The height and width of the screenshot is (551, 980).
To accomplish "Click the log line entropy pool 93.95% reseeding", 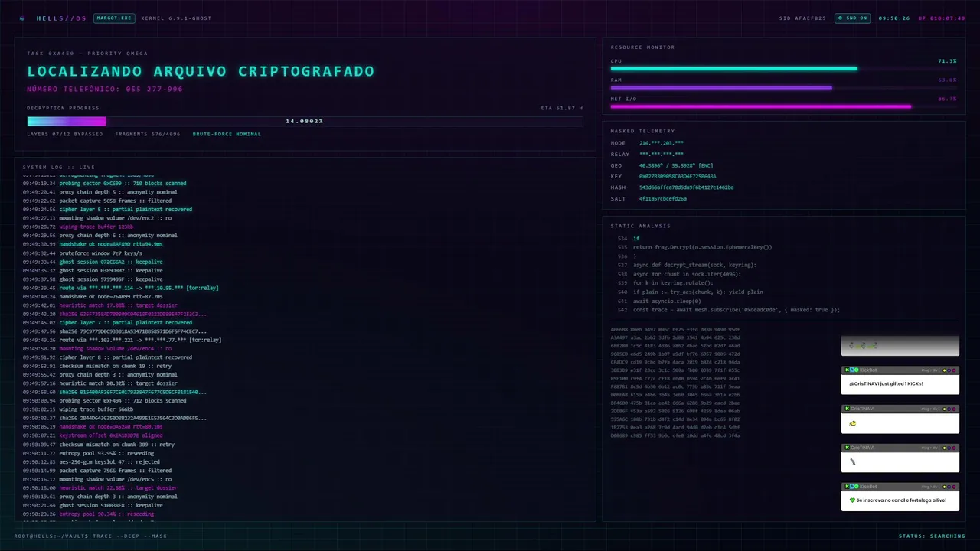I will pos(88,453).
